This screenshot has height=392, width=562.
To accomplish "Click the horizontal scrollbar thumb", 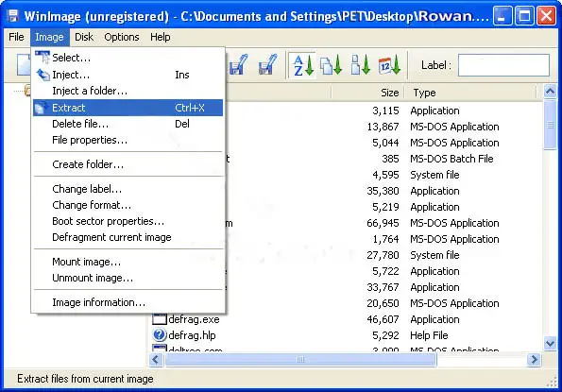I will 300,359.
